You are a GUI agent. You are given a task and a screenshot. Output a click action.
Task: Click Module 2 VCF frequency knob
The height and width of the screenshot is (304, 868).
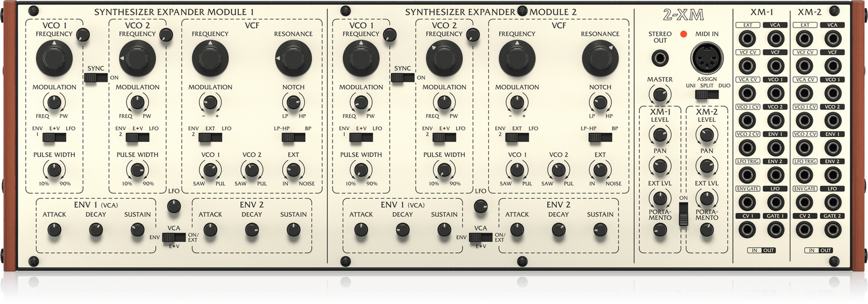[x=517, y=58]
